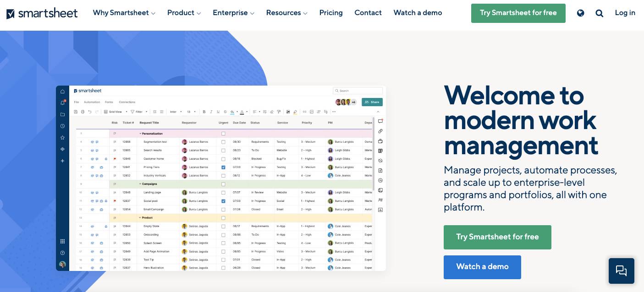Uncheck Urgent box for Social post
This screenshot has height=292, width=644.
click(223, 201)
